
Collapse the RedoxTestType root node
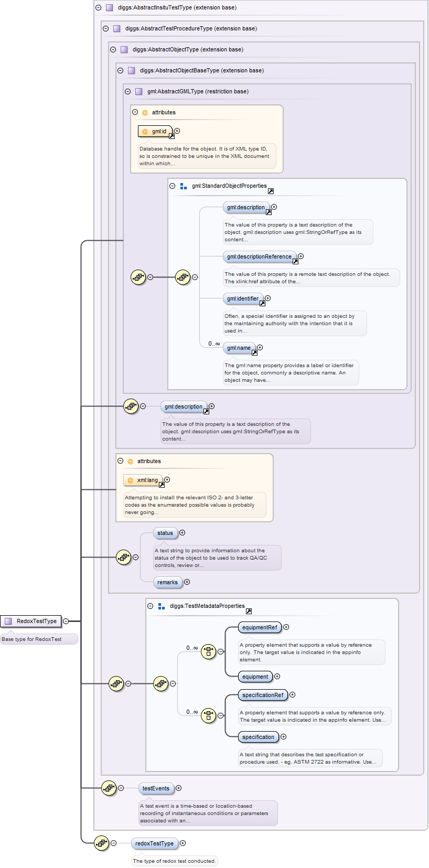(x=66, y=621)
